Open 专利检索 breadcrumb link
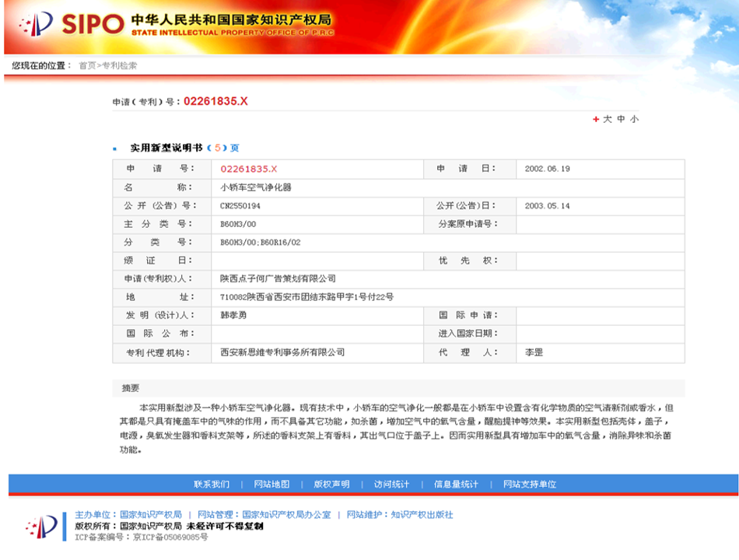 (x=120, y=65)
